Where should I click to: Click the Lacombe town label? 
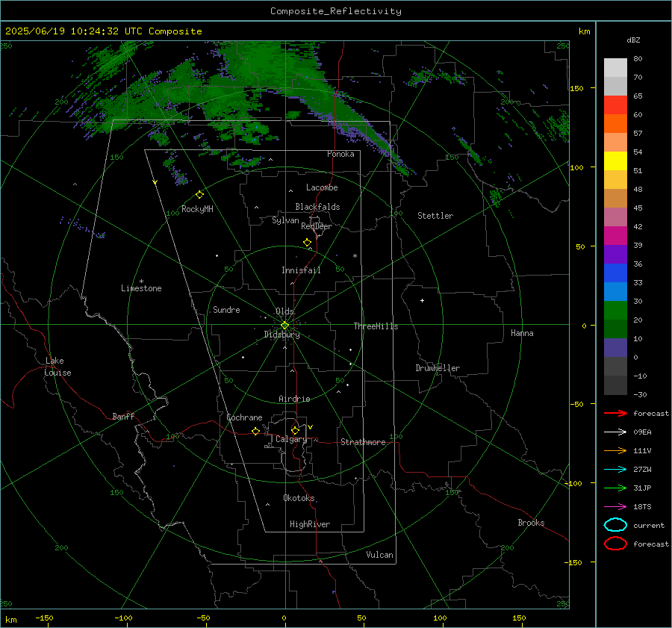(x=322, y=187)
